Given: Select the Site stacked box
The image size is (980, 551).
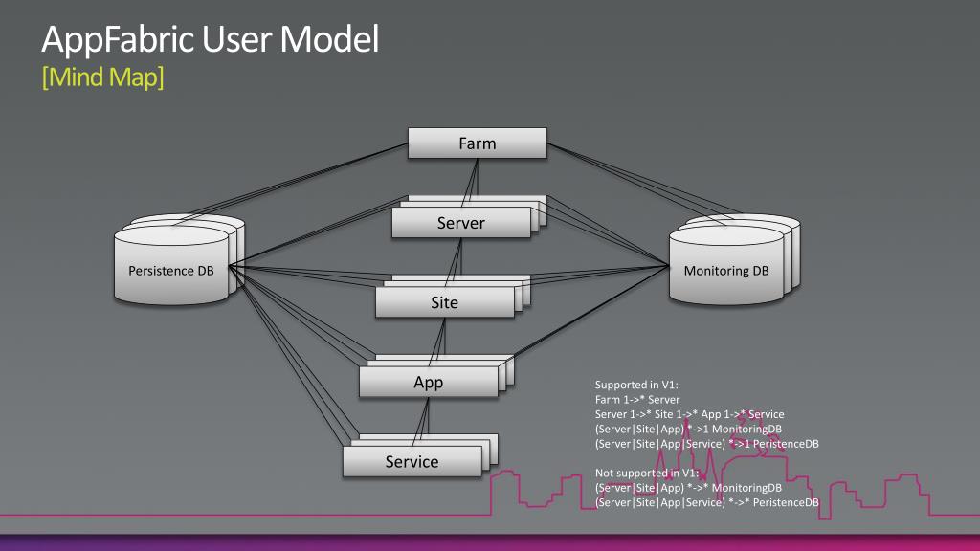Looking at the screenshot, I should 445,302.
